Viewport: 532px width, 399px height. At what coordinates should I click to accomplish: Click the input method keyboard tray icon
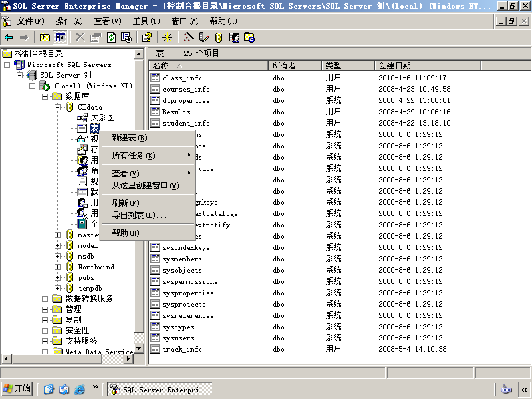point(506,390)
